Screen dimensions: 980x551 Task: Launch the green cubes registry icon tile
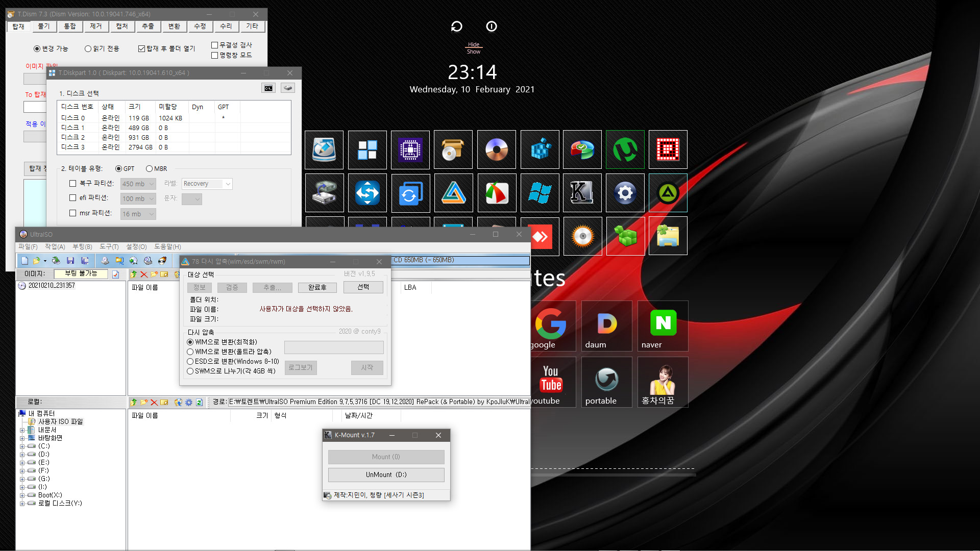point(625,236)
